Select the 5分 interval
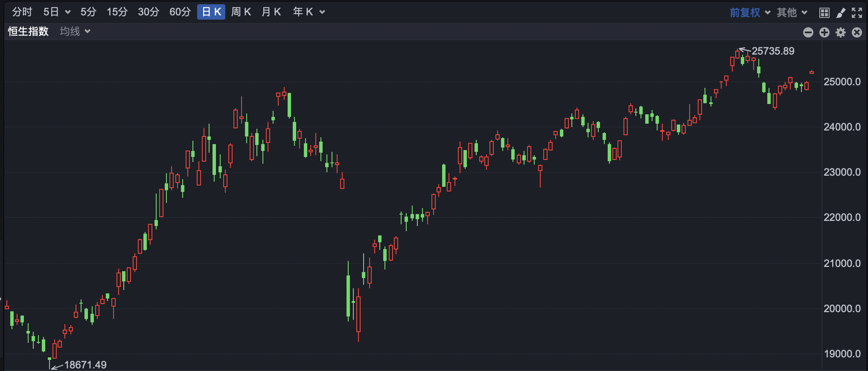This screenshot has height=371, width=868. click(x=88, y=12)
